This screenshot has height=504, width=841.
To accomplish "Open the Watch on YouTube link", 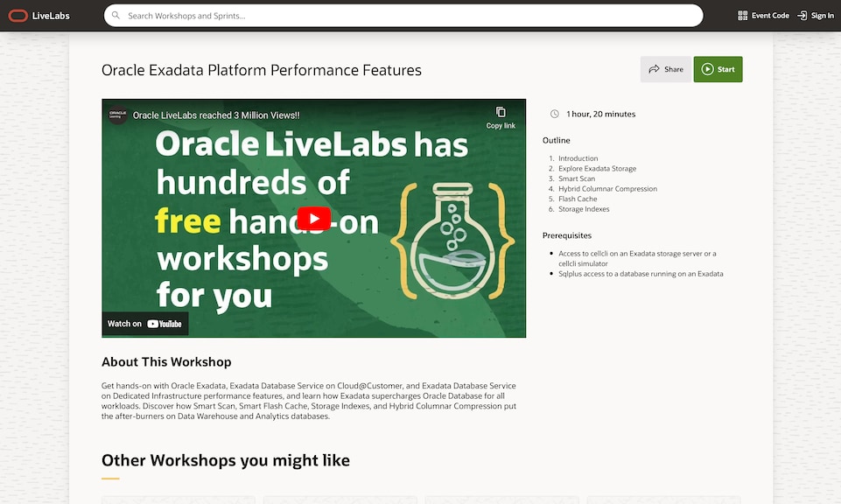I will point(145,323).
